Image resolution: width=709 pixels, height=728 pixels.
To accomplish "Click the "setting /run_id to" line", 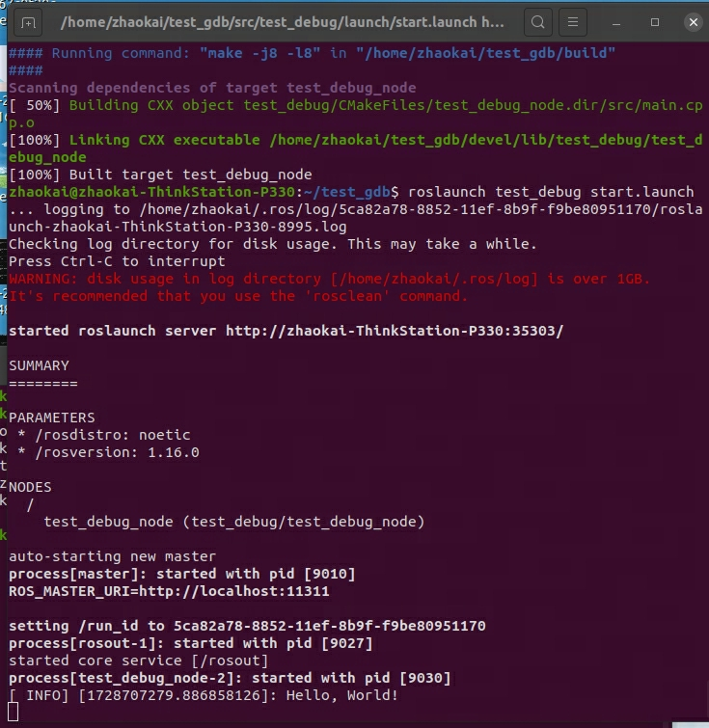I will pos(247,626).
